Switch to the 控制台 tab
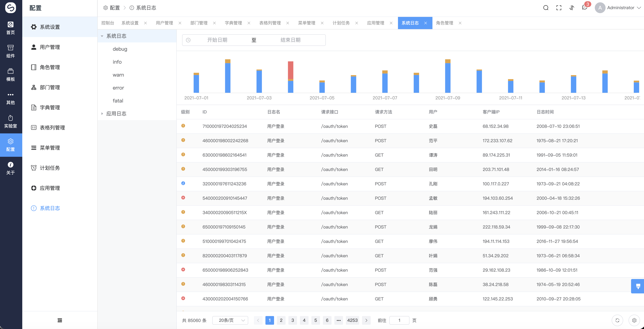The image size is (644, 329). coord(108,23)
